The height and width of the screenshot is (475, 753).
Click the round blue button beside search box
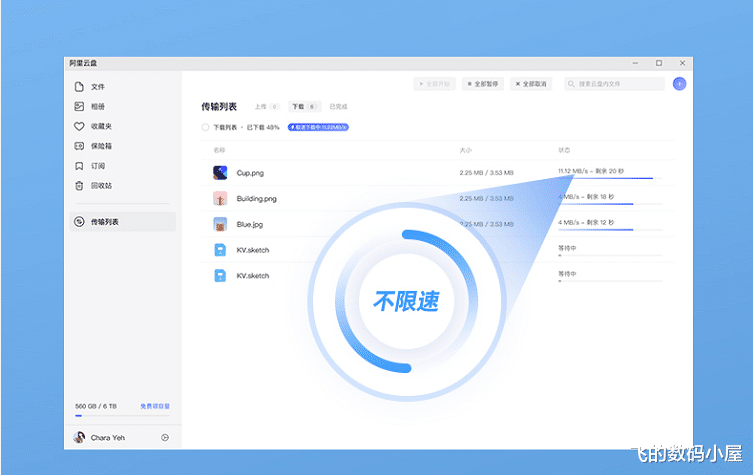coord(679,84)
